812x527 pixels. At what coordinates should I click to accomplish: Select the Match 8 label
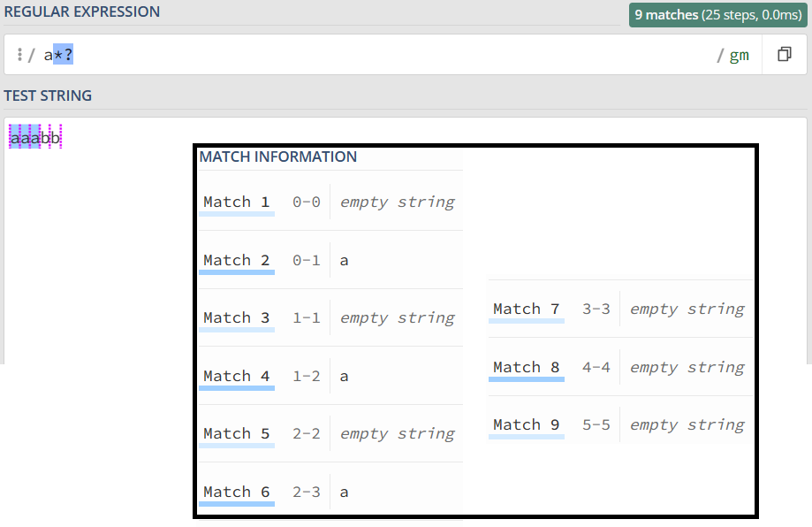[x=526, y=367]
